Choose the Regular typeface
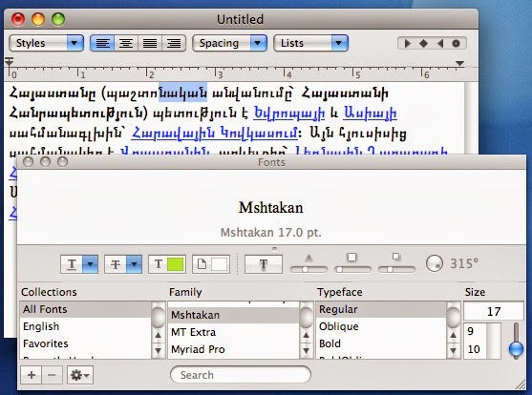This screenshot has height=395, width=532. (x=381, y=309)
